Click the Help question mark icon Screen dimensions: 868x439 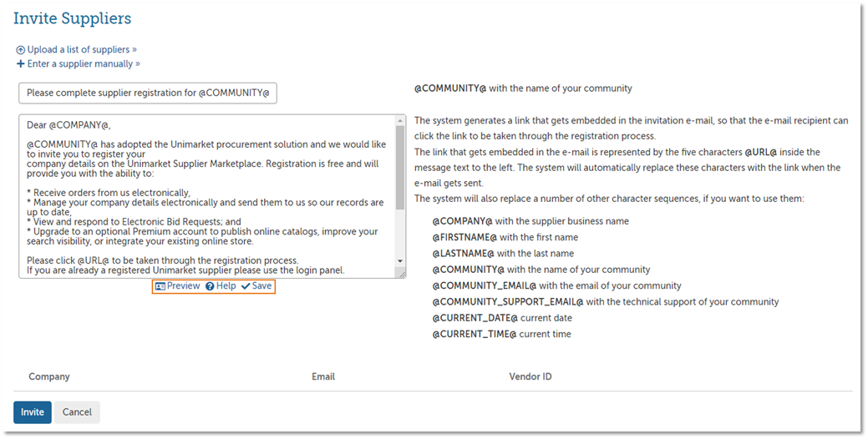[x=210, y=286]
